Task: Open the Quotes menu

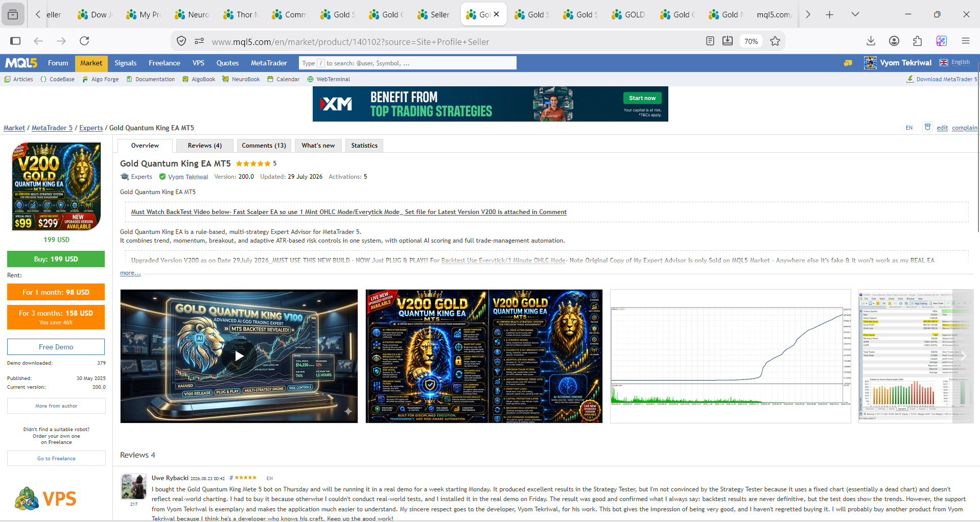Action: coord(227,63)
